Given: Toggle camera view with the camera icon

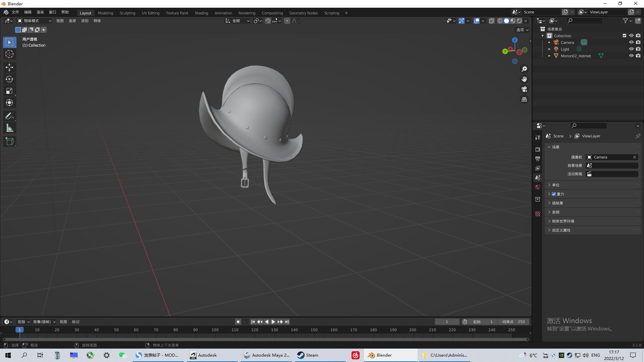Looking at the screenshot, I should click(x=524, y=89).
